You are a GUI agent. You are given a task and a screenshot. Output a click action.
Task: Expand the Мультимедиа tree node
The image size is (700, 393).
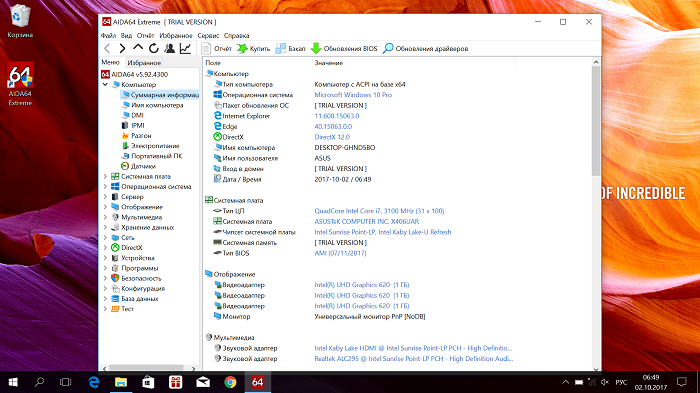[x=105, y=217]
